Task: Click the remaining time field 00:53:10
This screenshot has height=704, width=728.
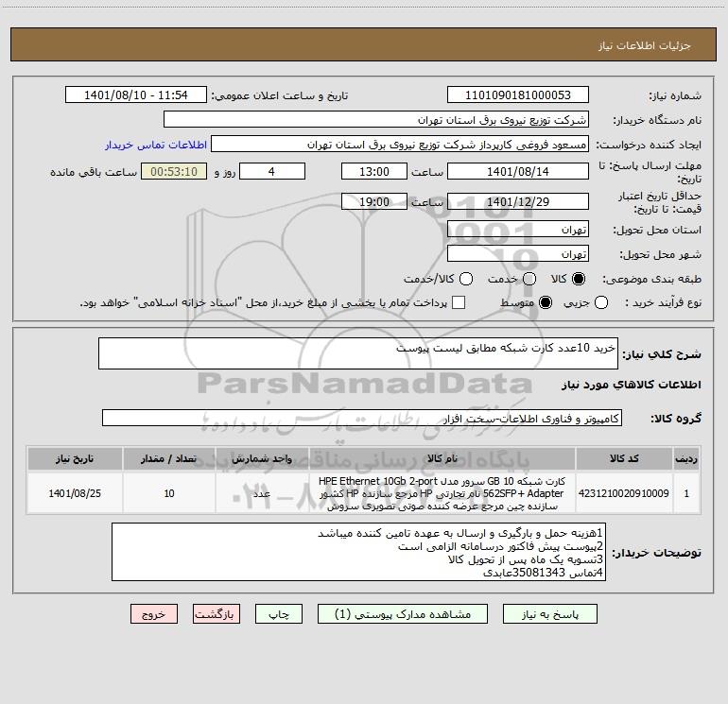Action: (174, 171)
